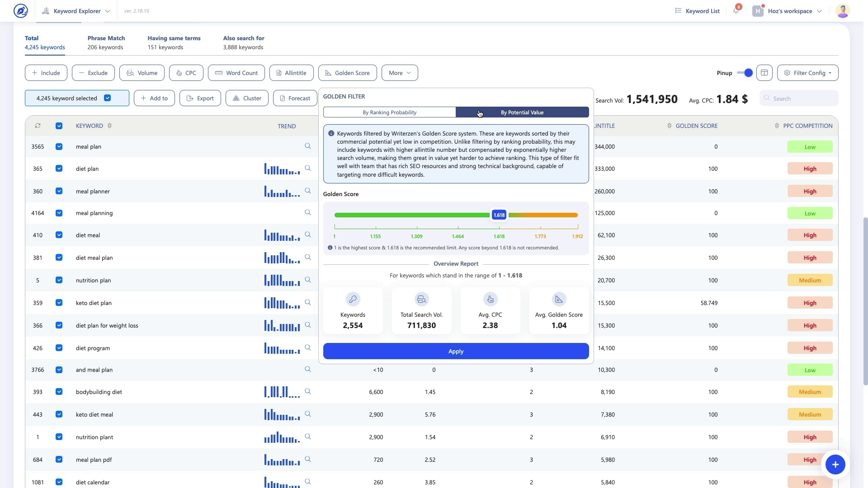Click the Export button

pyautogui.click(x=200, y=98)
